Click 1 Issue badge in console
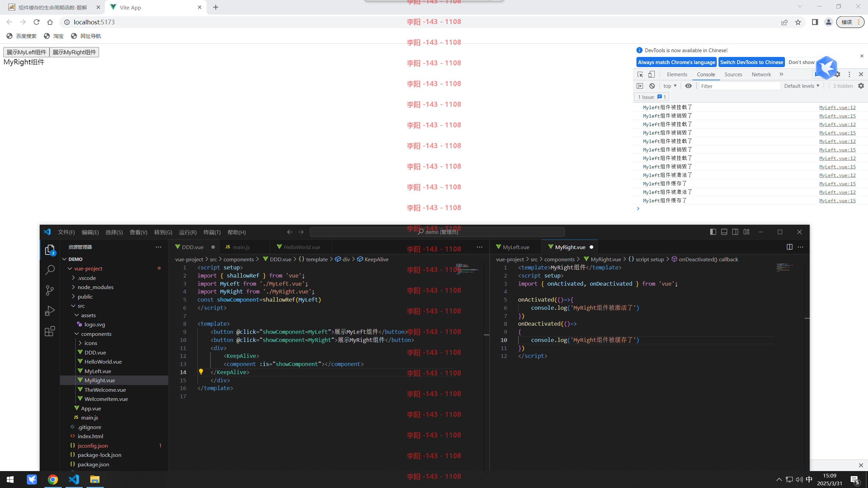 click(651, 97)
